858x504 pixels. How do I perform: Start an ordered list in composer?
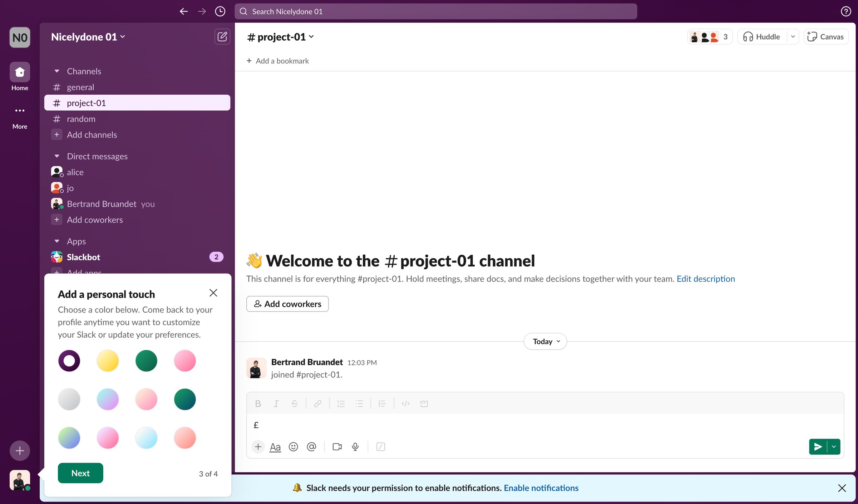(341, 404)
